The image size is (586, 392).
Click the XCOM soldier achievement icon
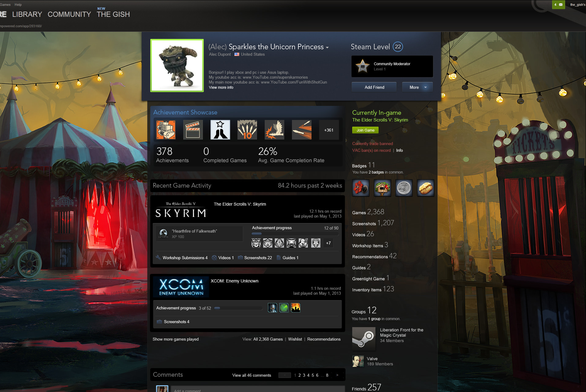(272, 308)
